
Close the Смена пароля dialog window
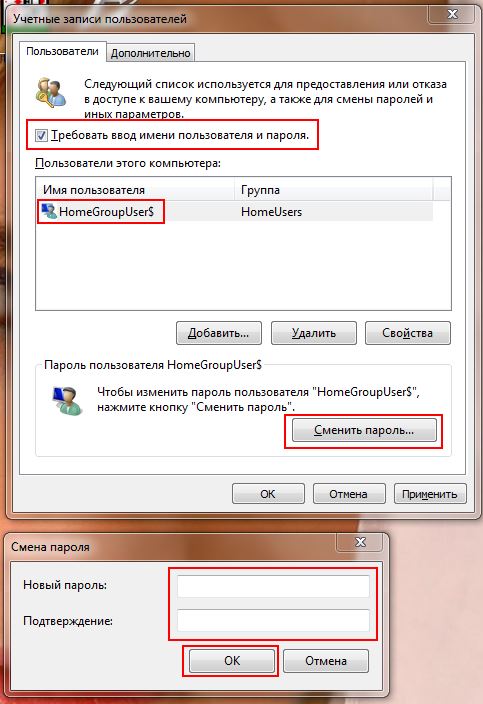360,543
